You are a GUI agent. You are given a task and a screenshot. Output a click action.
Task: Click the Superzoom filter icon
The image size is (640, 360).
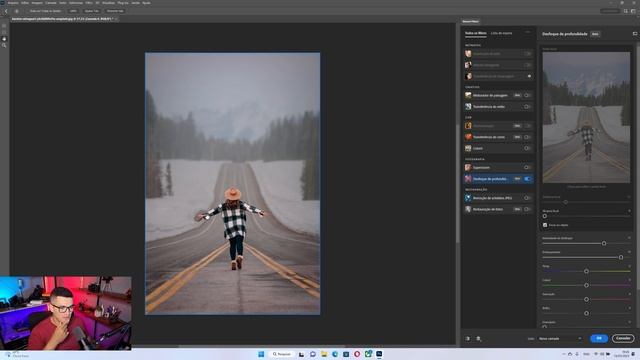[468, 167]
